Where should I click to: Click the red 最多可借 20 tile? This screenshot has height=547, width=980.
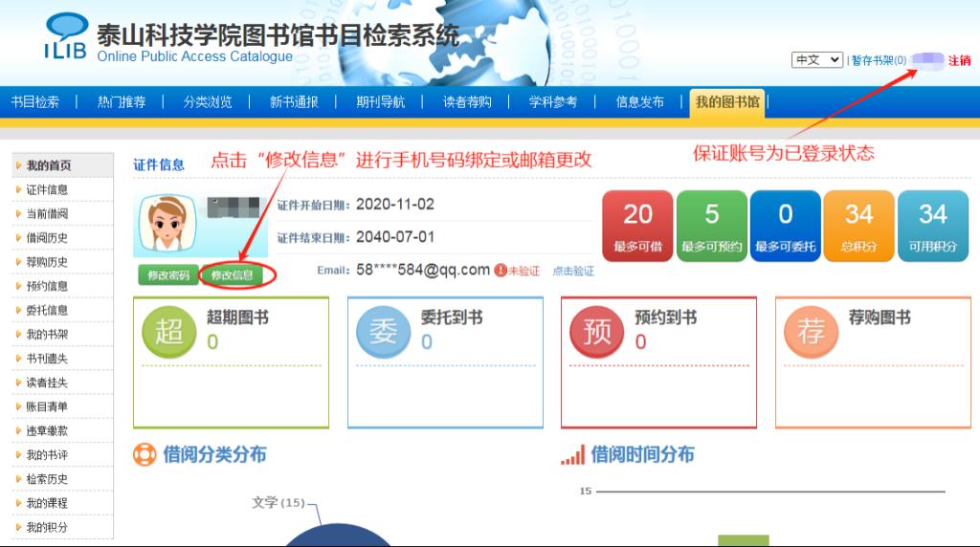pos(637,226)
